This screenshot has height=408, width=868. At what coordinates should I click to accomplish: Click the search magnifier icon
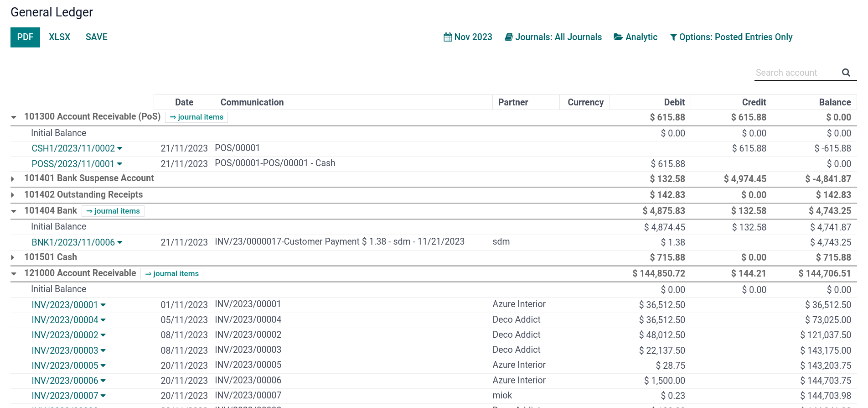tap(846, 73)
